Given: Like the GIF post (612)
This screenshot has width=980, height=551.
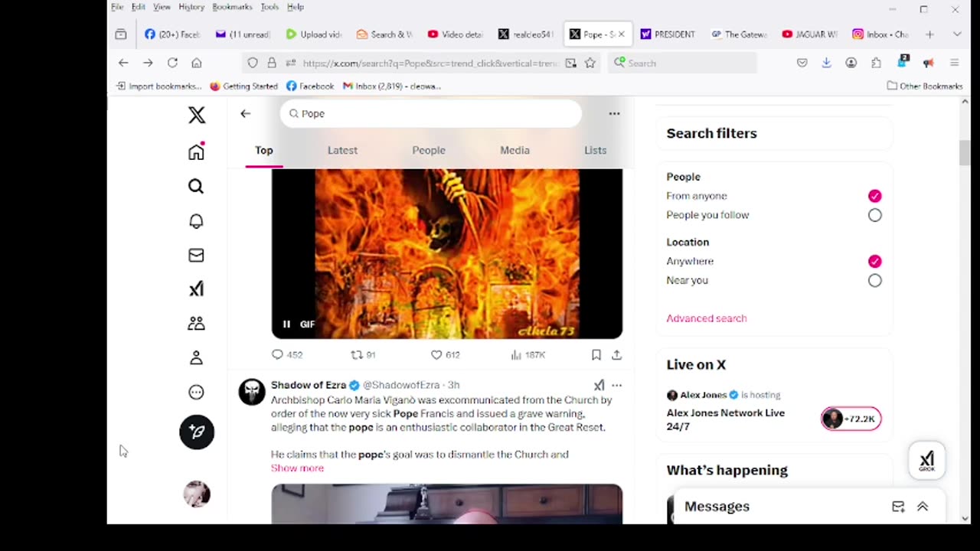Looking at the screenshot, I should (x=445, y=355).
